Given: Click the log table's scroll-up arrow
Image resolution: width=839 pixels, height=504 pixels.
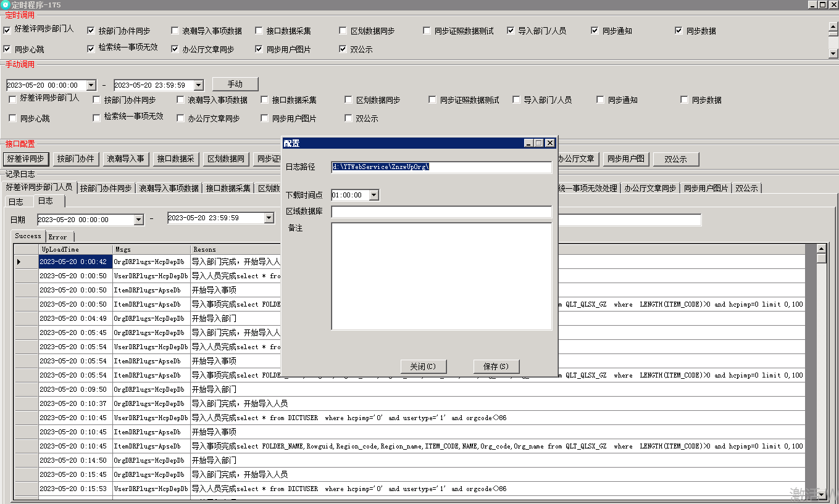Looking at the screenshot, I should pyautogui.click(x=821, y=249).
